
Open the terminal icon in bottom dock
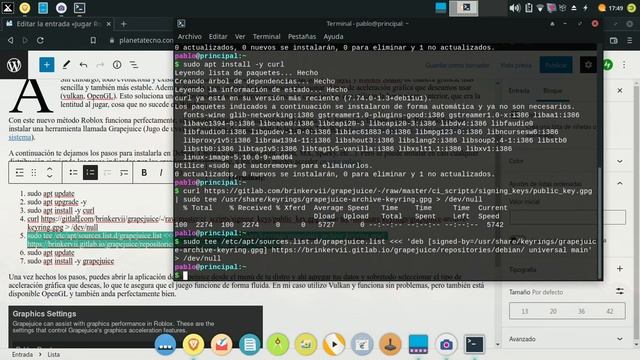[474, 344]
